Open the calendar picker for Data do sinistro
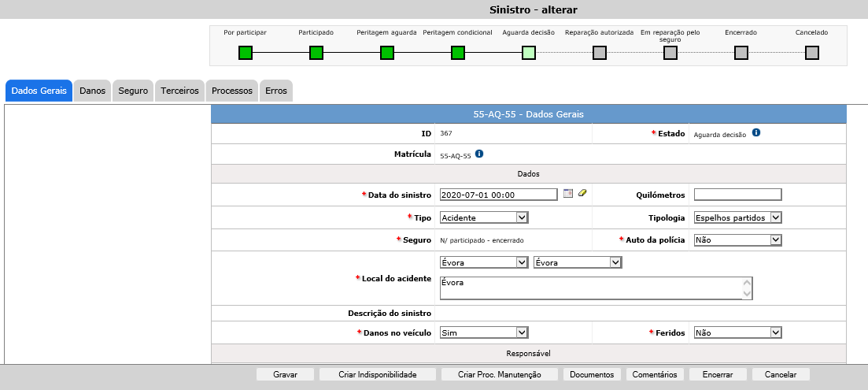The image size is (868, 390). tap(568, 194)
